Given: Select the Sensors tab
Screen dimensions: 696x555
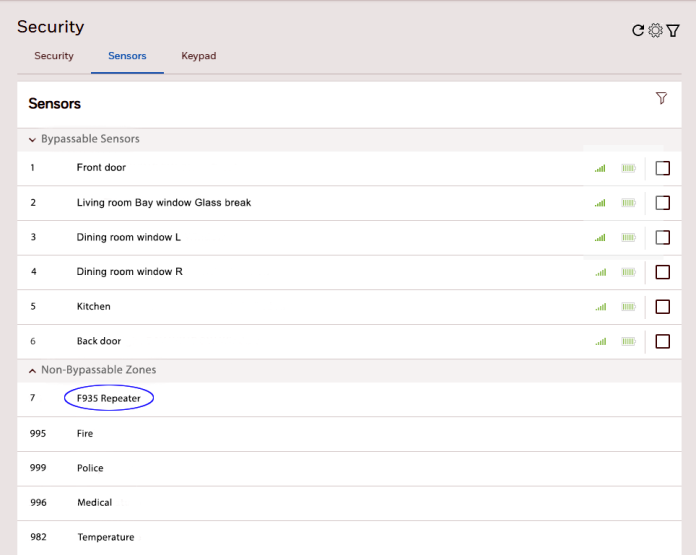Looking at the screenshot, I should pyautogui.click(x=127, y=56).
